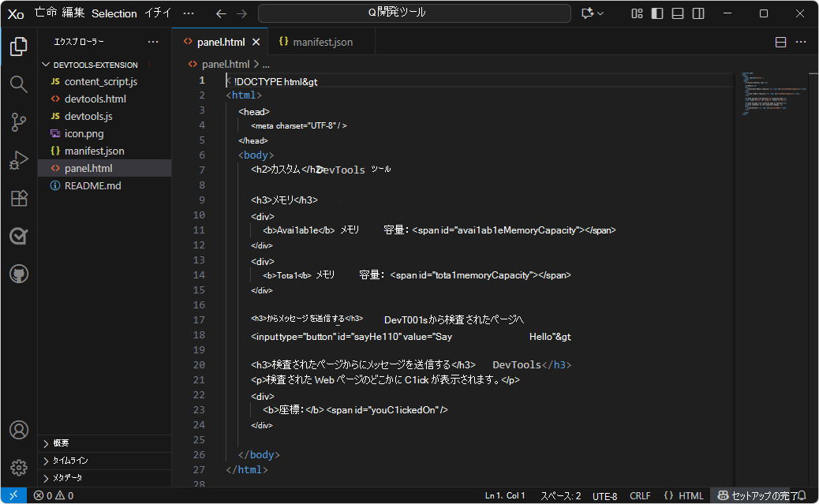Toggle the primary side bar
The height and width of the screenshot is (504, 819).
pyautogui.click(x=657, y=13)
